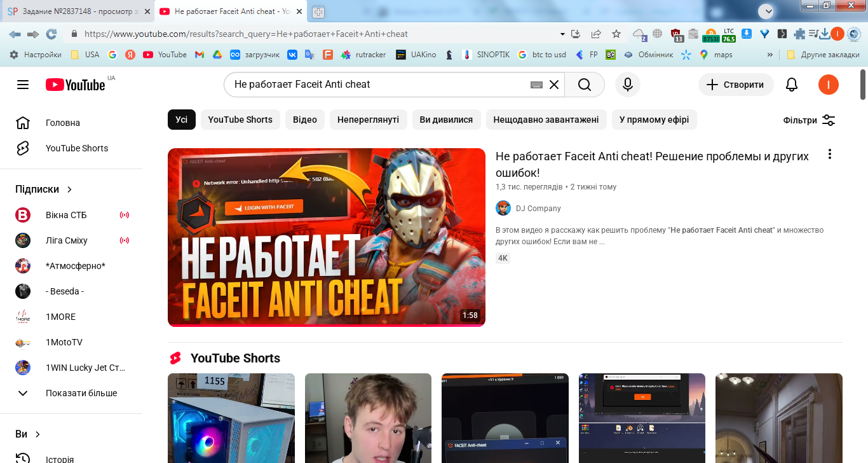Open the Google Drive bookmark icon
Viewport: 868px width, 463px height.
[217, 55]
